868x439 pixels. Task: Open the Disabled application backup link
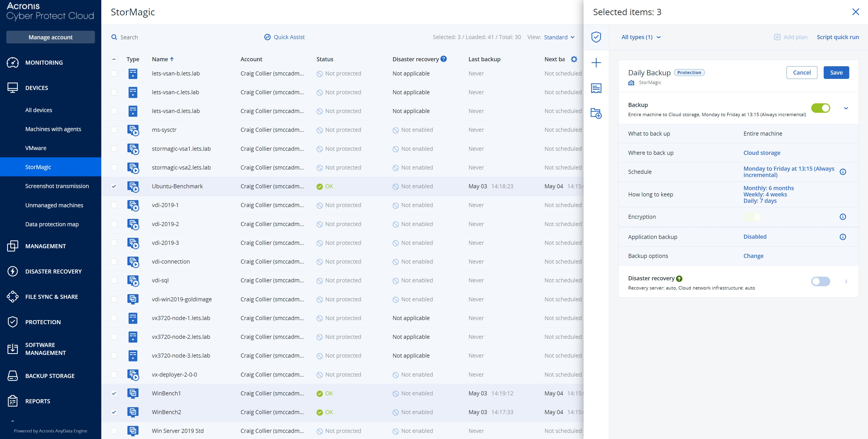click(x=755, y=237)
